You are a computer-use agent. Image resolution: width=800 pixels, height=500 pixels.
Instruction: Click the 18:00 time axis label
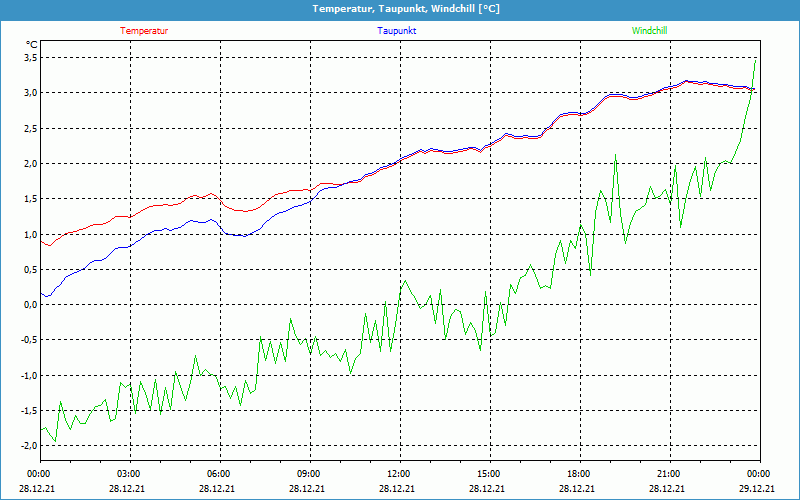point(577,474)
